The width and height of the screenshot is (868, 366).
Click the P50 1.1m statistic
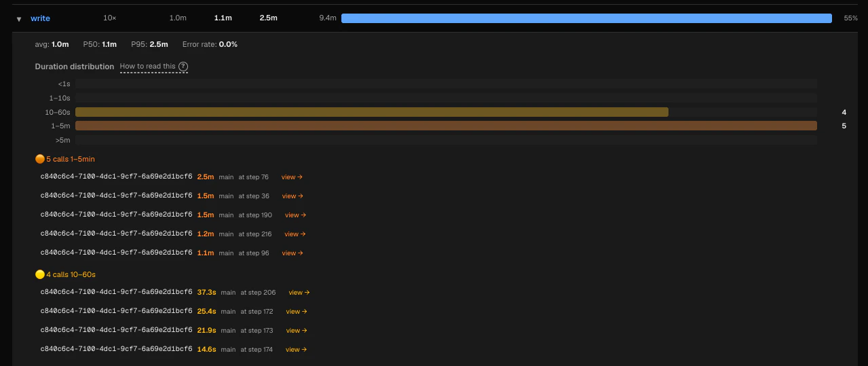[x=100, y=44]
